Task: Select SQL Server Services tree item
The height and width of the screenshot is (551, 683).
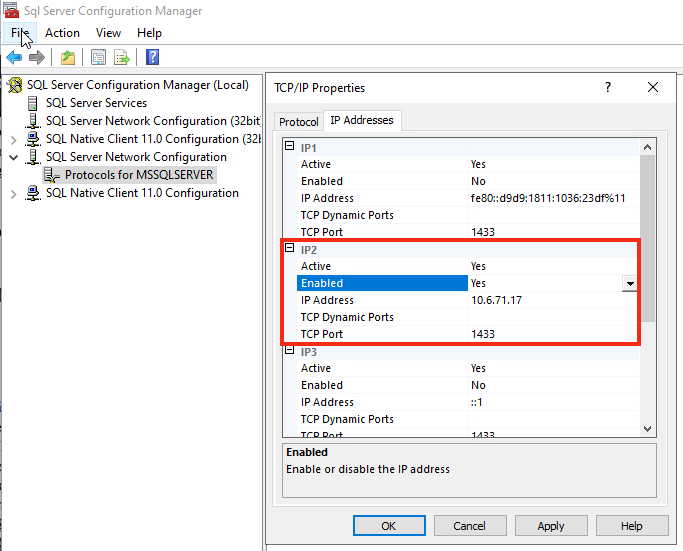Action: pyautogui.click(x=96, y=103)
